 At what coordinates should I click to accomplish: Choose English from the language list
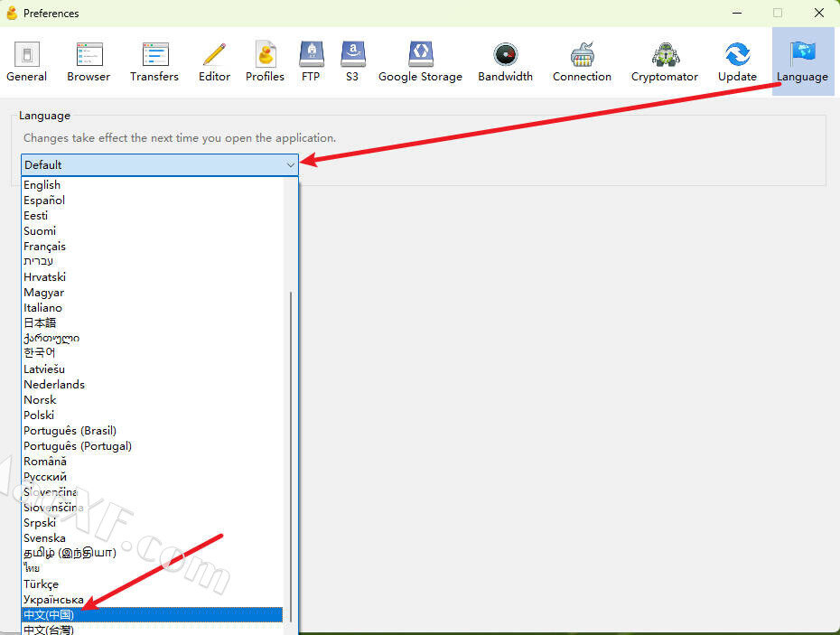(x=42, y=185)
